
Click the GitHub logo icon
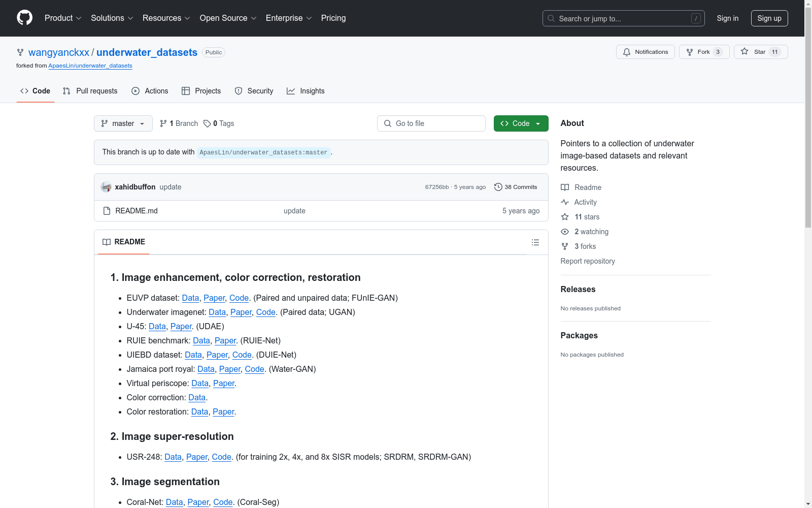click(x=24, y=18)
